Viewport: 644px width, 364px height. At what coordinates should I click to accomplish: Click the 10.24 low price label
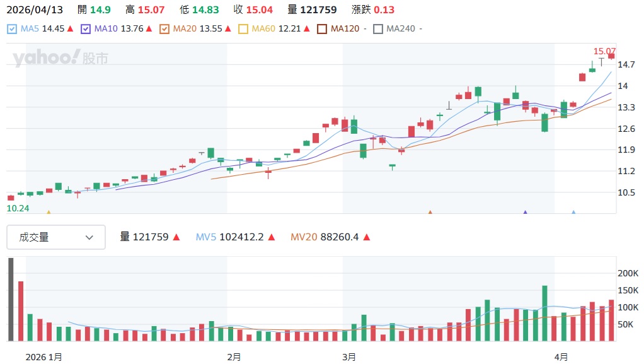click(17, 208)
